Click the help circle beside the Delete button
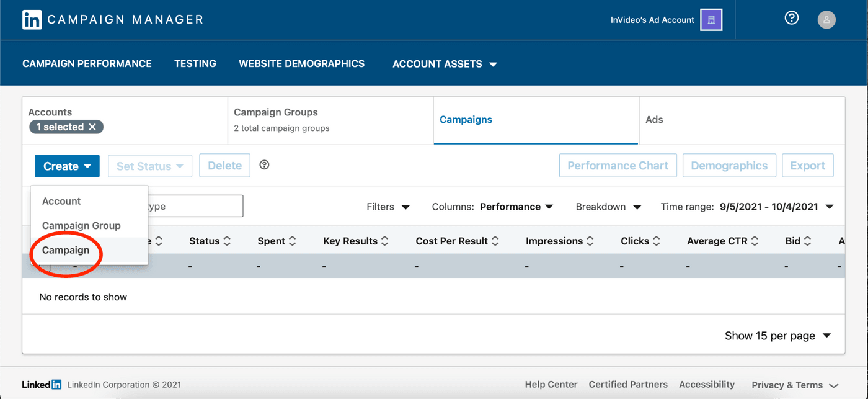868x399 pixels. coord(264,164)
